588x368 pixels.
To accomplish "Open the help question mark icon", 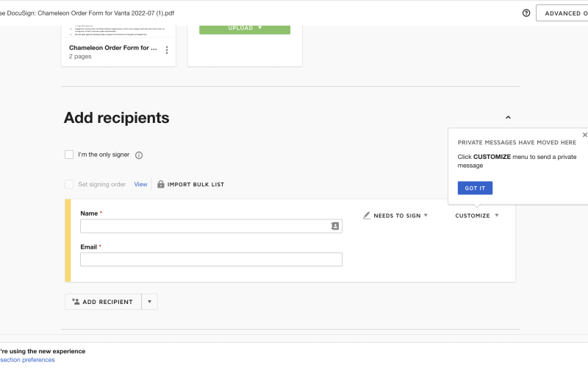I will (x=526, y=13).
